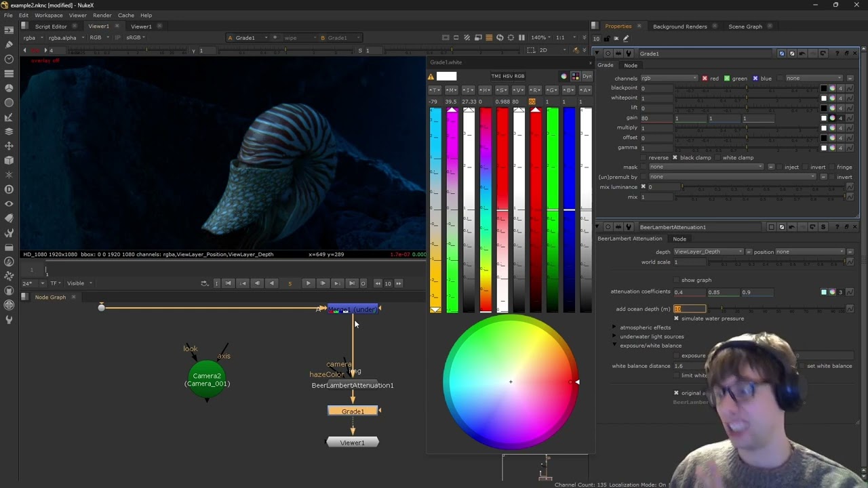Center Grade1 node using target icon

[x=608, y=54]
